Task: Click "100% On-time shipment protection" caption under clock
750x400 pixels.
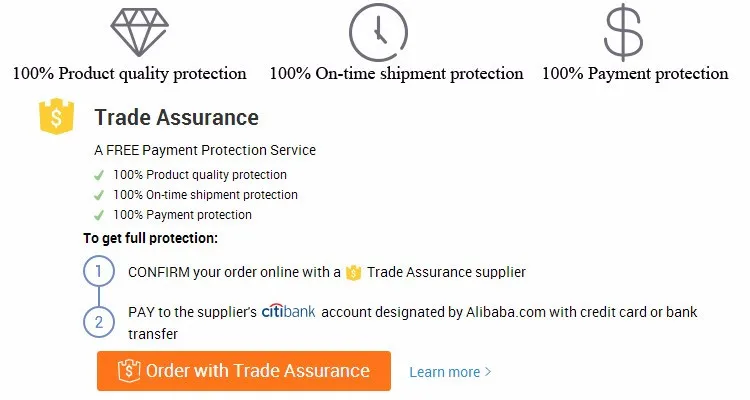Action: (396, 73)
